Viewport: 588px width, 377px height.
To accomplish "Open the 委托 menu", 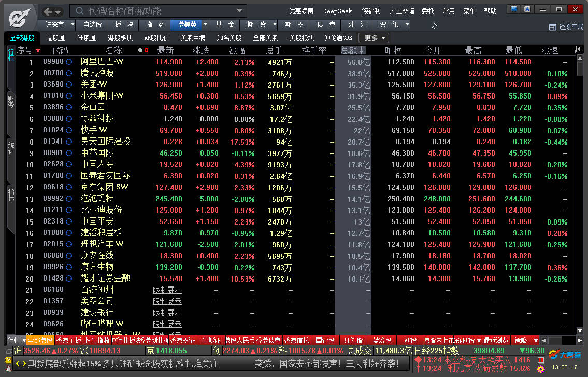I will pyautogui.click(x=428, y=11).
